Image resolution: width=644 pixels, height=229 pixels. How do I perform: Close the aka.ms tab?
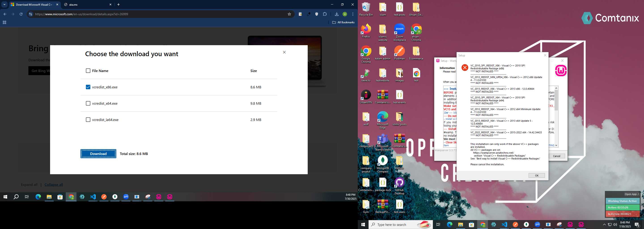110,4
